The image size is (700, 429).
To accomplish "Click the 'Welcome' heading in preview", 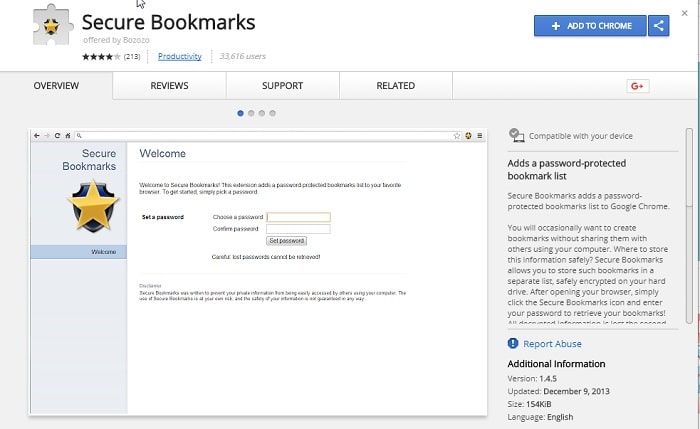I will pyautogui.click(x=162, y=153).
